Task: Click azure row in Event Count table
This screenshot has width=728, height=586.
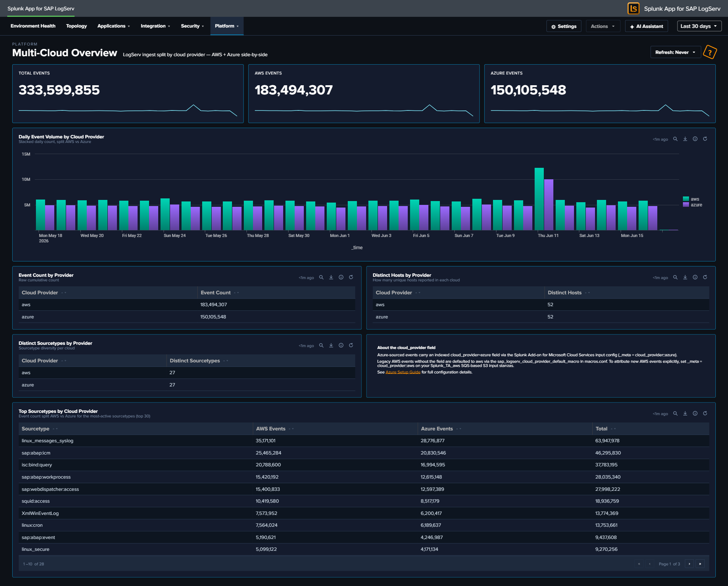Action: pyautogui.click(x=187, y=317)
